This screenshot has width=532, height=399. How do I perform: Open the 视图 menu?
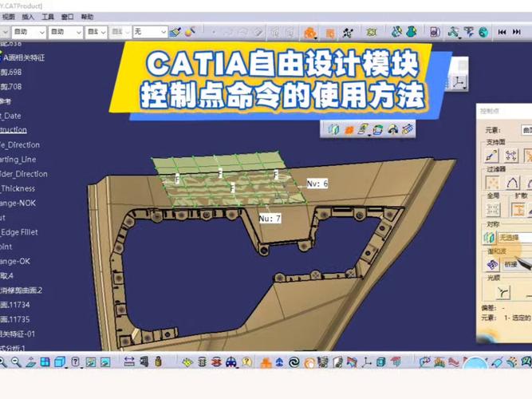[8, 17]
